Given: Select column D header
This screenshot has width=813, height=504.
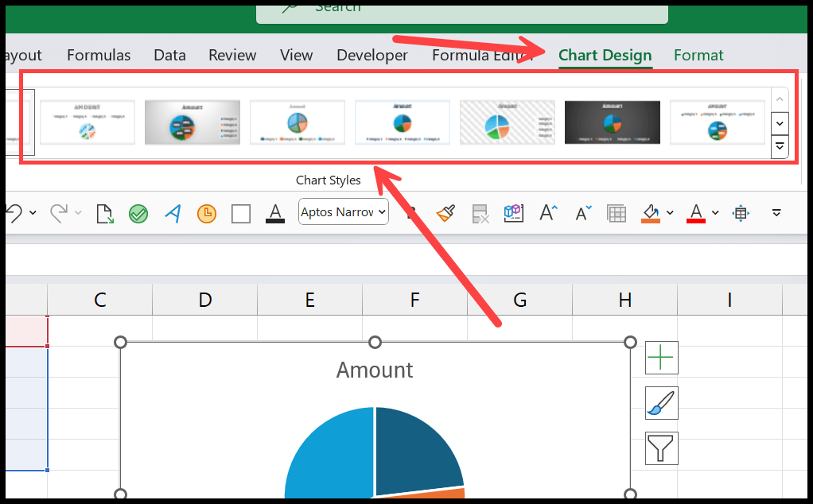Looking at the screenshot, I should (204, 300).
